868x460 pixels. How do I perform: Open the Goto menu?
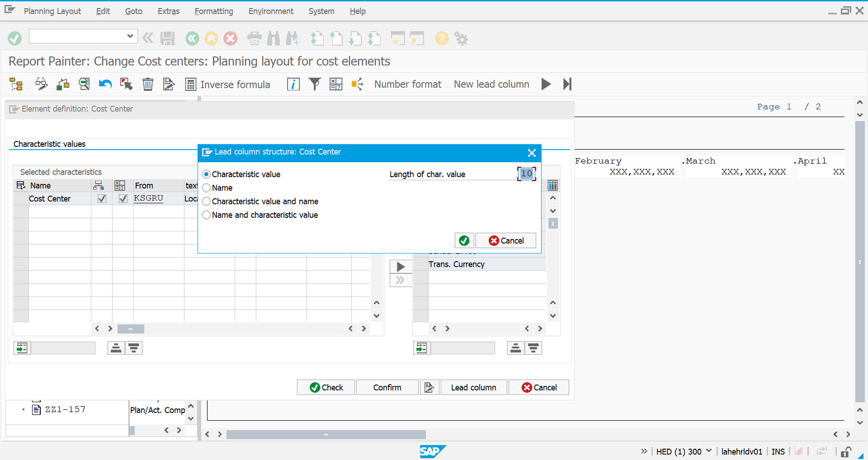click(x=133, y=11)
